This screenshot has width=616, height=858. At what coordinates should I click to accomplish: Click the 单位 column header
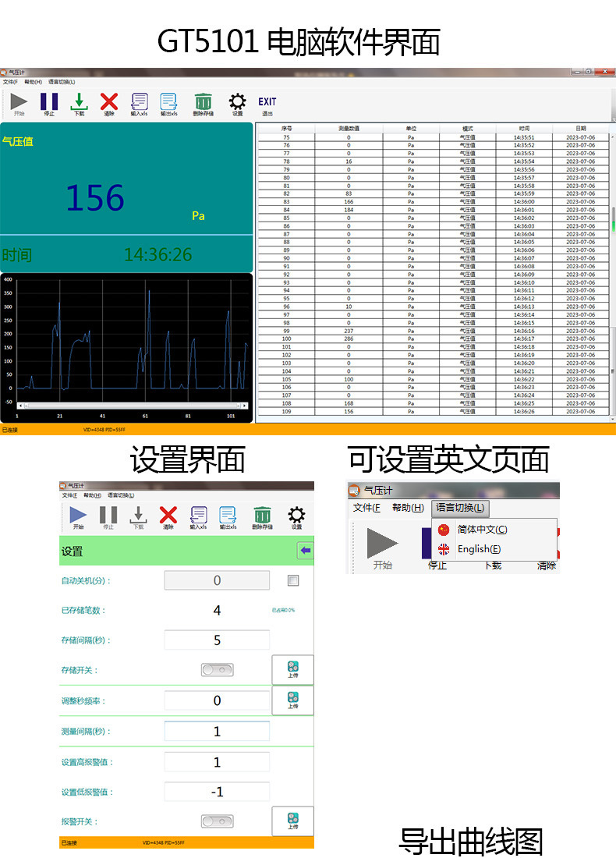pyautogui.click(x=411, y=129)
